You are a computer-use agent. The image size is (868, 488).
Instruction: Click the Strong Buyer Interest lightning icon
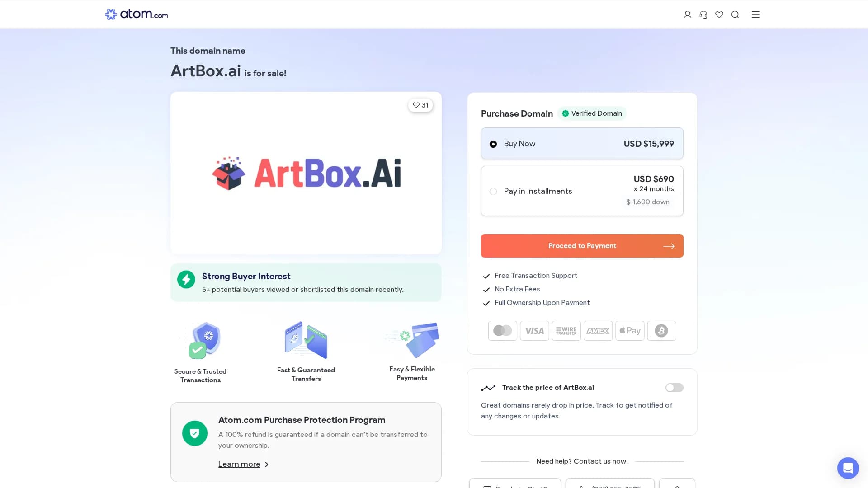click(186, 280)
